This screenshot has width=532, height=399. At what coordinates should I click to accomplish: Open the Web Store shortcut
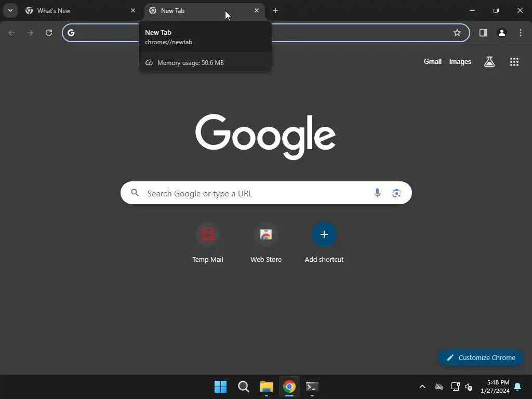click(x=266, y=243)
